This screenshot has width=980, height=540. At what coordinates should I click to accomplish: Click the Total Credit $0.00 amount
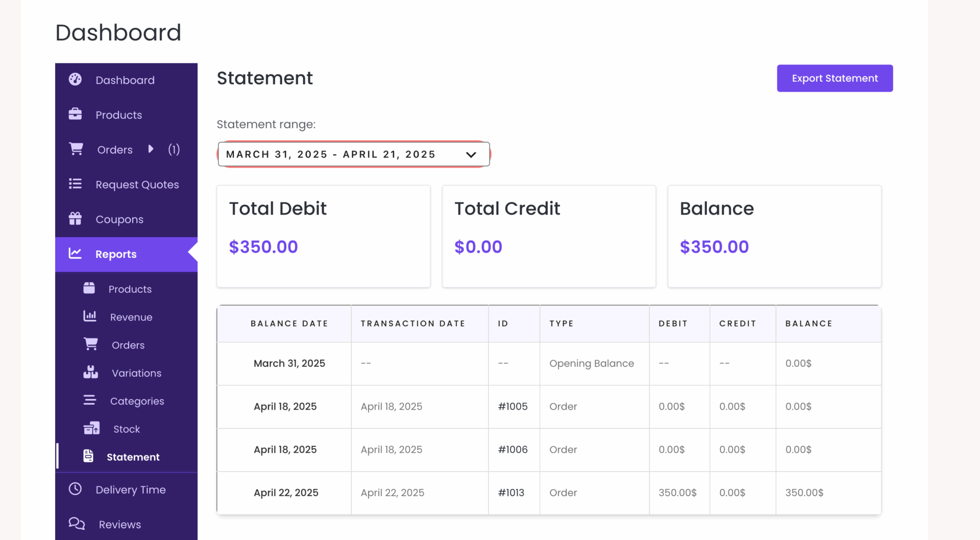coord(478,247)
